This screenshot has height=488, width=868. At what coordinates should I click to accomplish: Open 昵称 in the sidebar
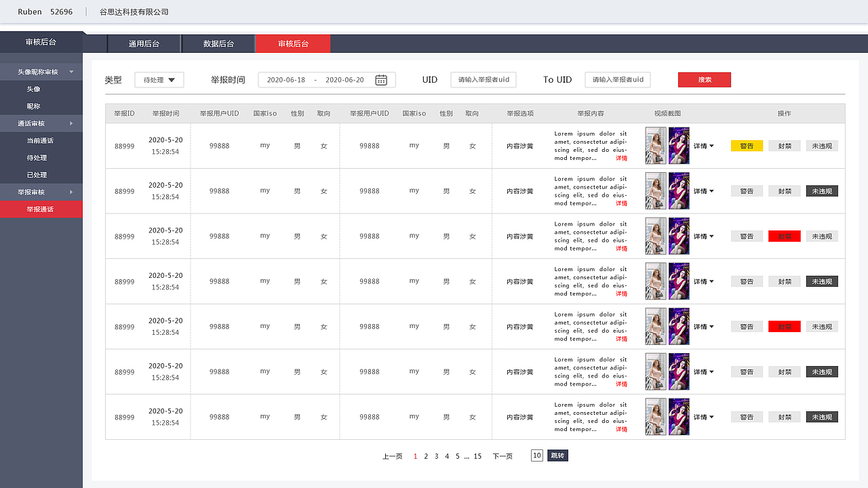pos(33,106)
